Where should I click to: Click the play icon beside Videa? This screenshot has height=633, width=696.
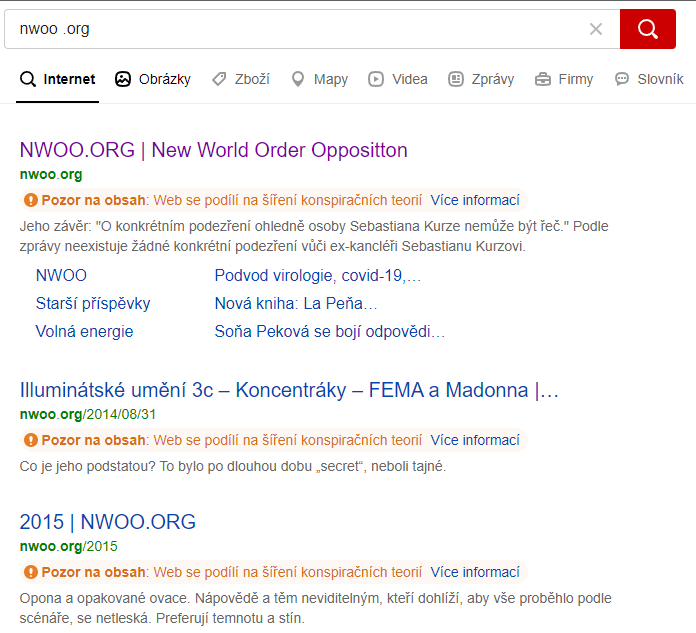point(376,79)
